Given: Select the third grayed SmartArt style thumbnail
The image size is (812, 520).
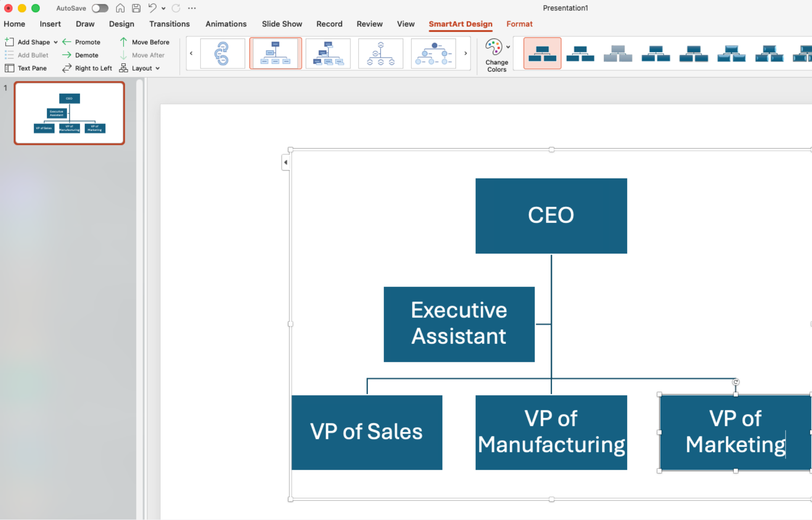Looking at the screenshot, I should tap(618, 53).
